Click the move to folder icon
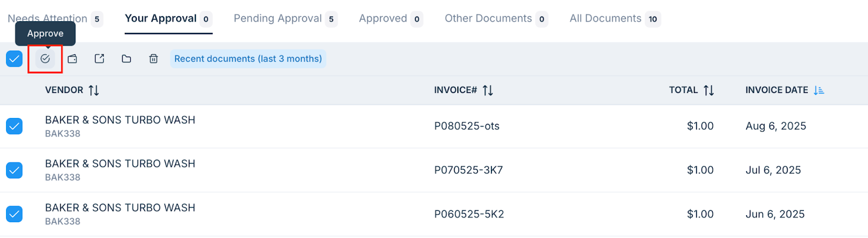Viewport: 868px width, 238px height. coord(126,59)
